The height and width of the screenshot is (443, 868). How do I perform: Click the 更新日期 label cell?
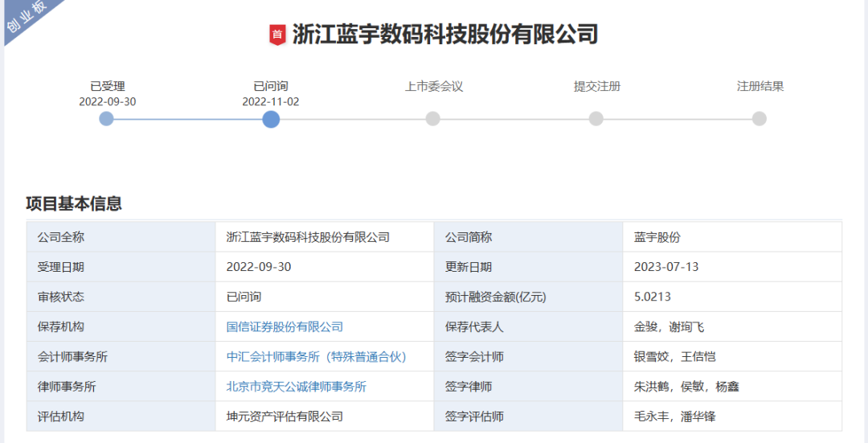(x=529, y=267)
